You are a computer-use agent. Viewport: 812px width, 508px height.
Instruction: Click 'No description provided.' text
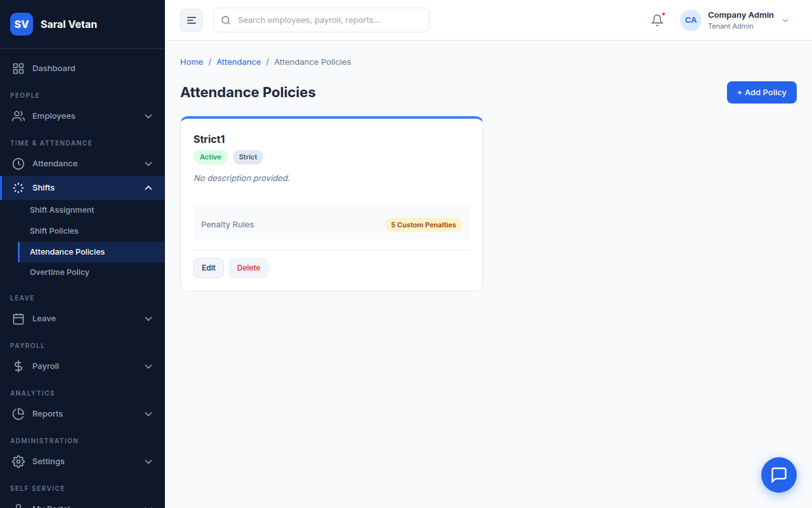242,178
